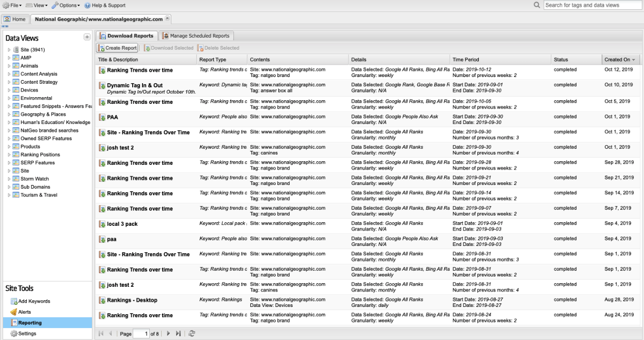Close the National Geographic tab
Screen dimensions: 644x340
pos(167,19)
